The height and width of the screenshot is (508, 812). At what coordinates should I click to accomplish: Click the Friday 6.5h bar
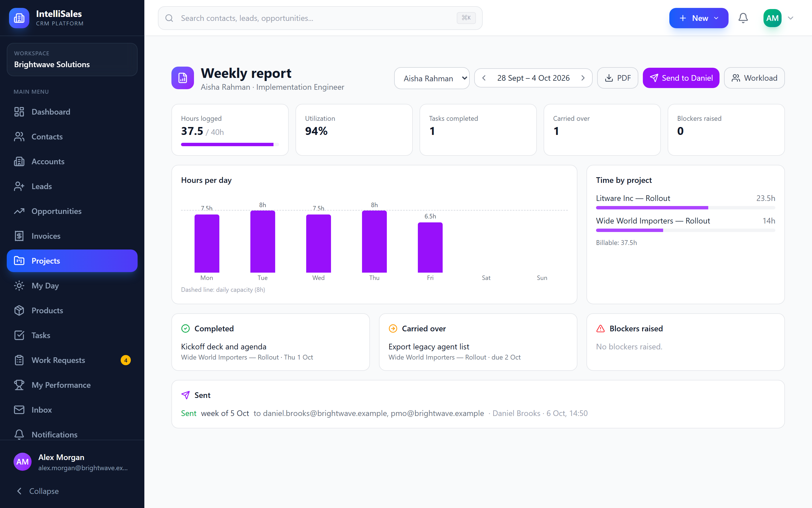pyautogui.click(x=430, y=248)
